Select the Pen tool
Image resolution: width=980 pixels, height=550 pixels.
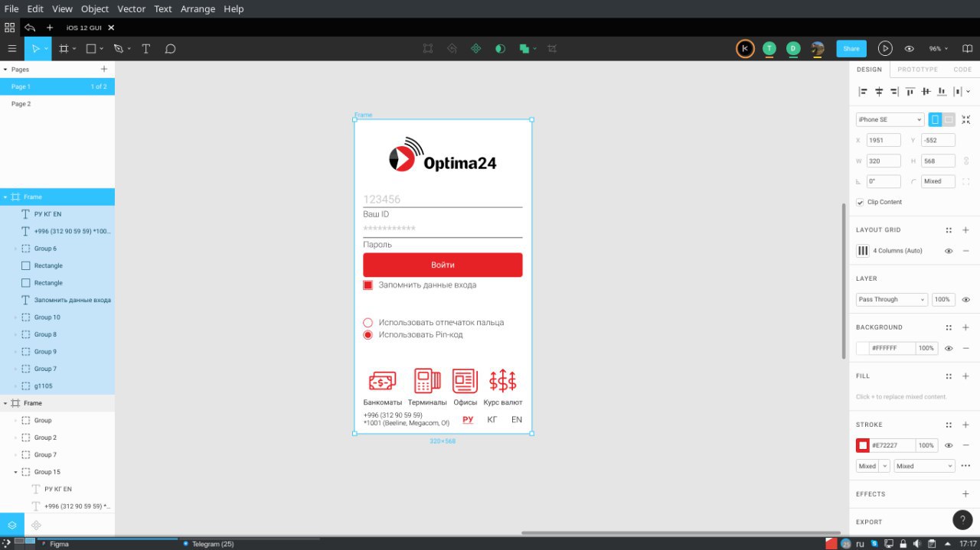pyautogui.click(x=118, y=48)
